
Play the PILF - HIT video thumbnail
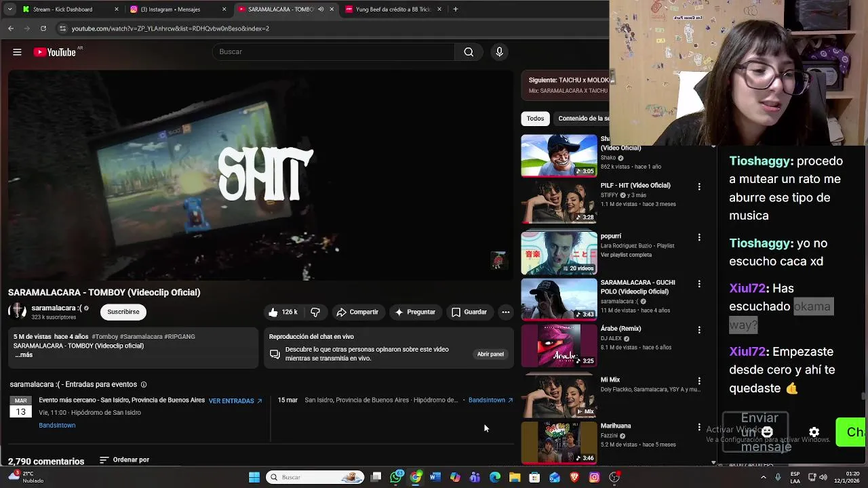[x=559, y=202]
